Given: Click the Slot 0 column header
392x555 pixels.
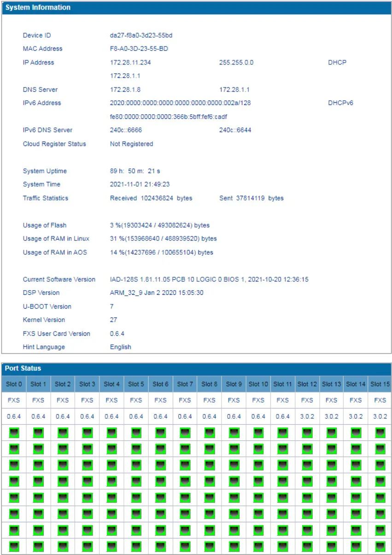Looking at the screenshot, I should coord(14,384).
